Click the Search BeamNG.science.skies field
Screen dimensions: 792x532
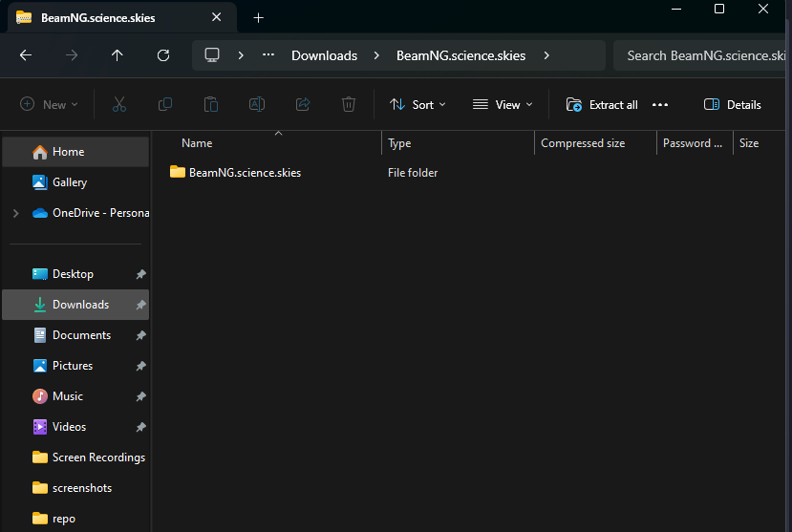tap(702, 55)
